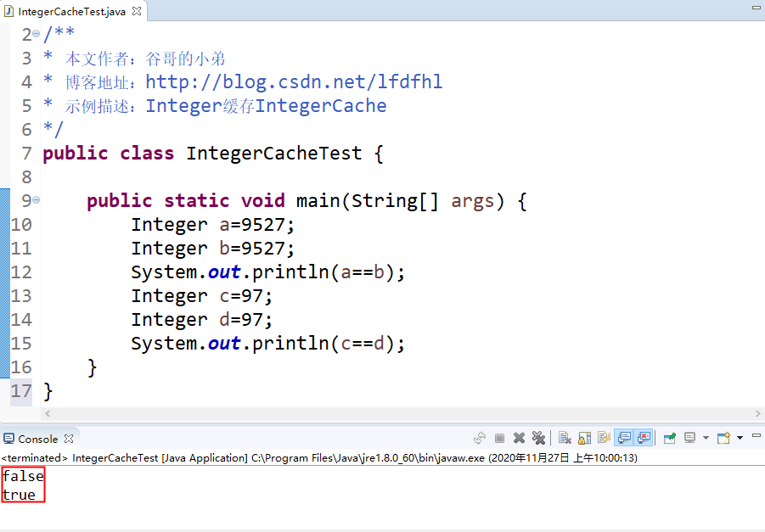765x532 pixels.
Task: Click the 'void' keyword on line 9
Action: pos(263,201)
